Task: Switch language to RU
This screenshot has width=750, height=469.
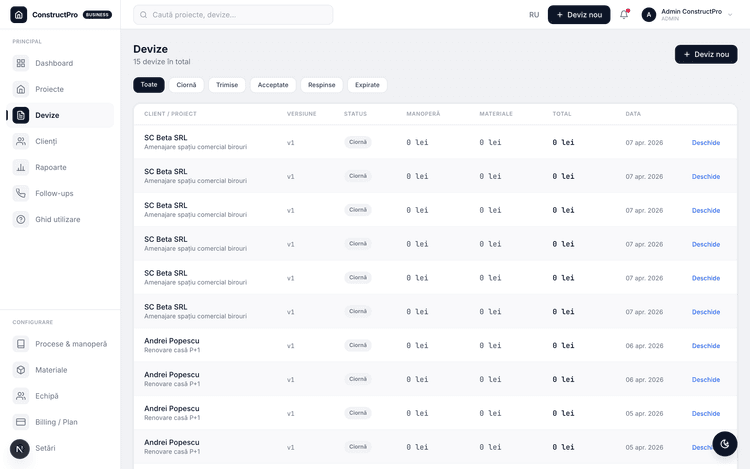Action: click(534, 15)
